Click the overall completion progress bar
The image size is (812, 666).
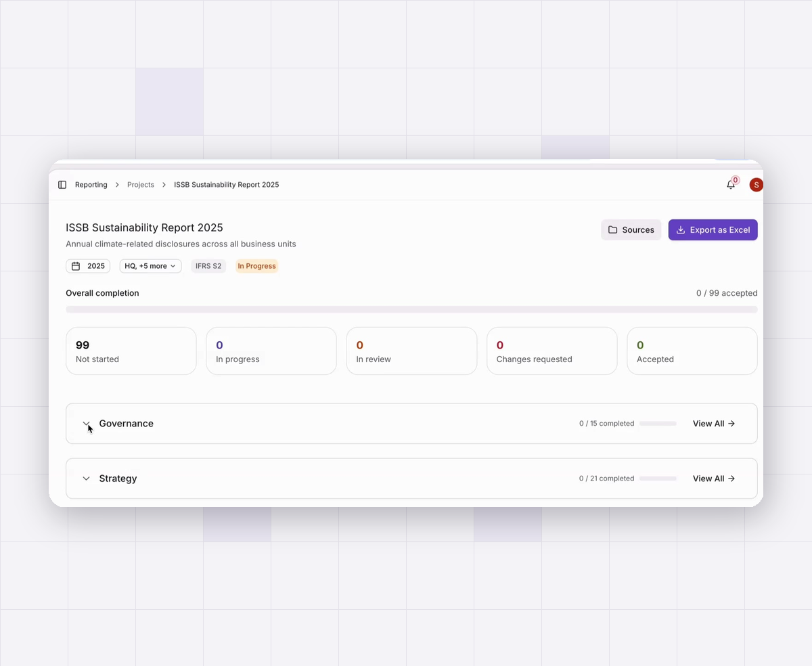coord(411,309)
